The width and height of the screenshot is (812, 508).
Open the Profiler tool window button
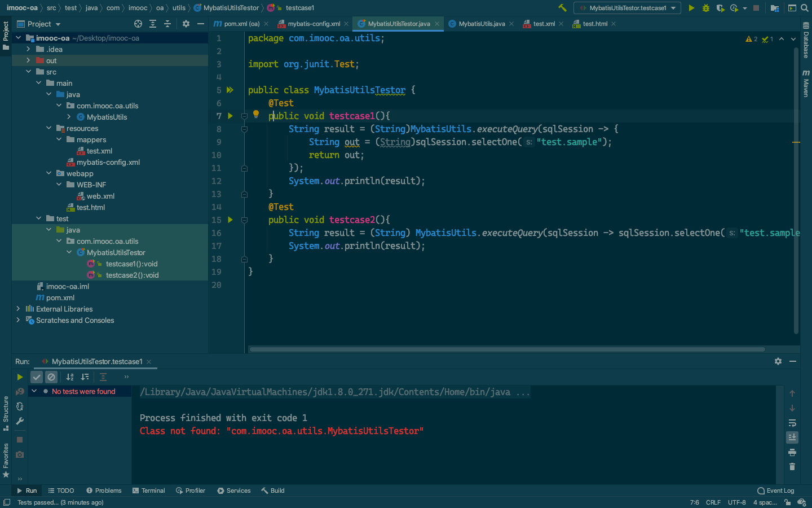tap(191, 491)
